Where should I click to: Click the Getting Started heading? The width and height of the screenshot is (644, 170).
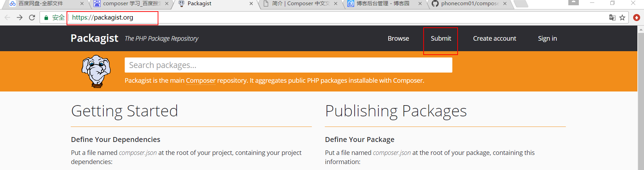[124, 111]
